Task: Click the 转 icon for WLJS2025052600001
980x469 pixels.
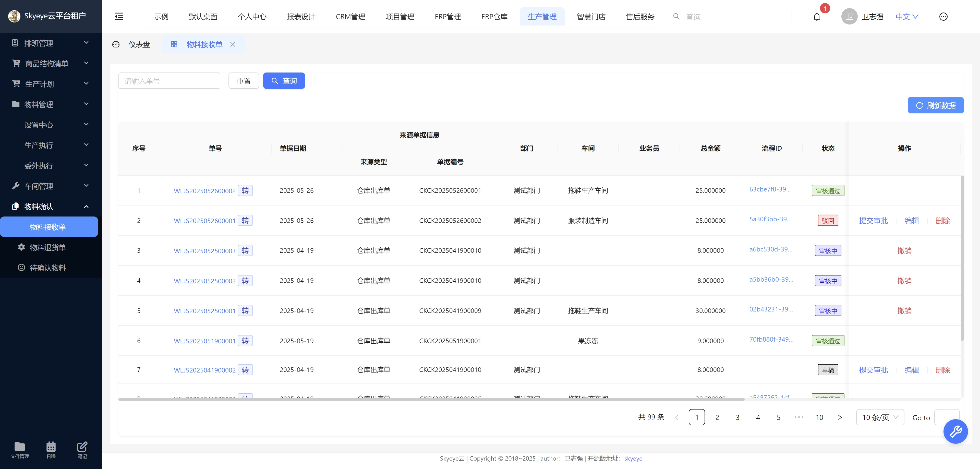Action: tap(245, 221)
